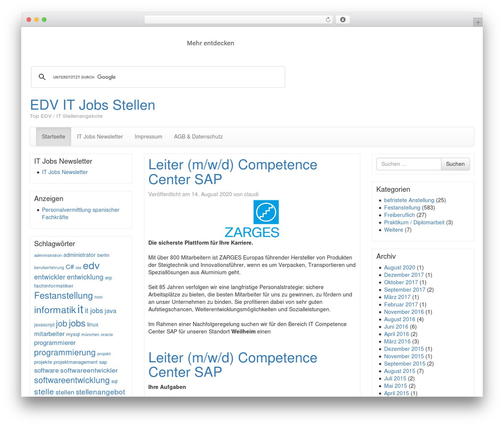Open the 'projektmanagement' tag

76,362
